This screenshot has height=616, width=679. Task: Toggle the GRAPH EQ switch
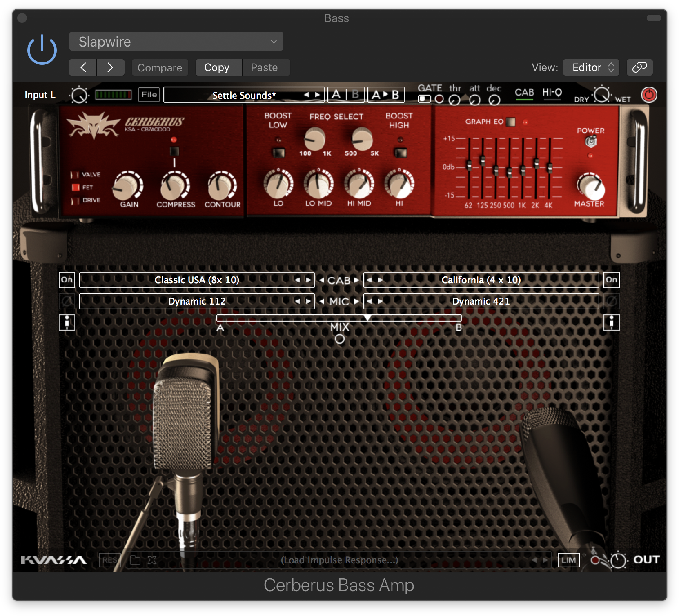point(510,122)
